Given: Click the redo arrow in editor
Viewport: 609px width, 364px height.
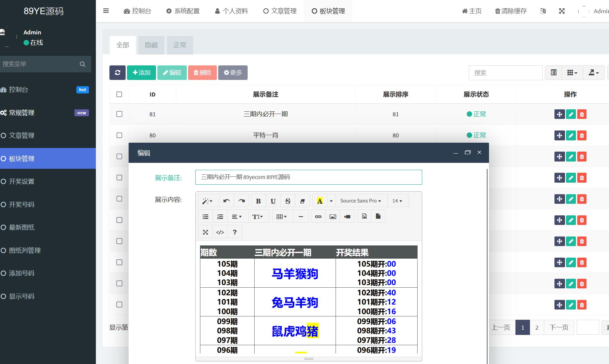Looking at the screenshot, I should tap(241, 201).
